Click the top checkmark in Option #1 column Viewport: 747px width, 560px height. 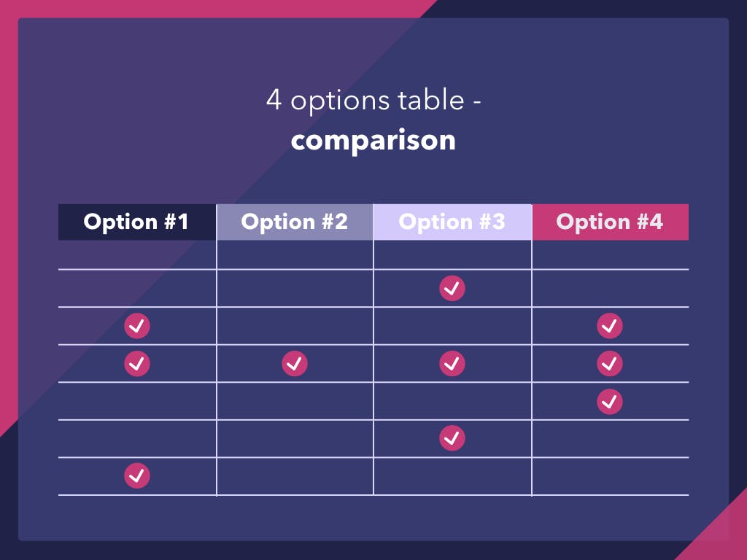point(137,326)
